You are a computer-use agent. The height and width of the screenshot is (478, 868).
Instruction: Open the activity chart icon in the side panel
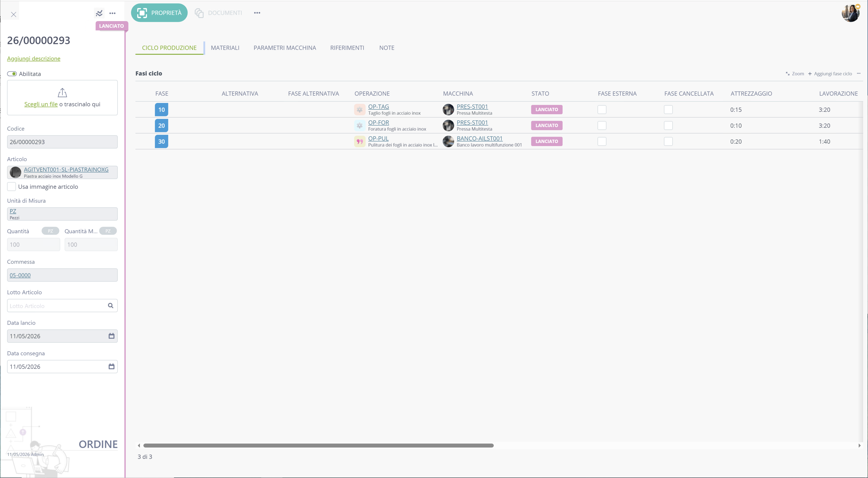[x=99, y=13]
